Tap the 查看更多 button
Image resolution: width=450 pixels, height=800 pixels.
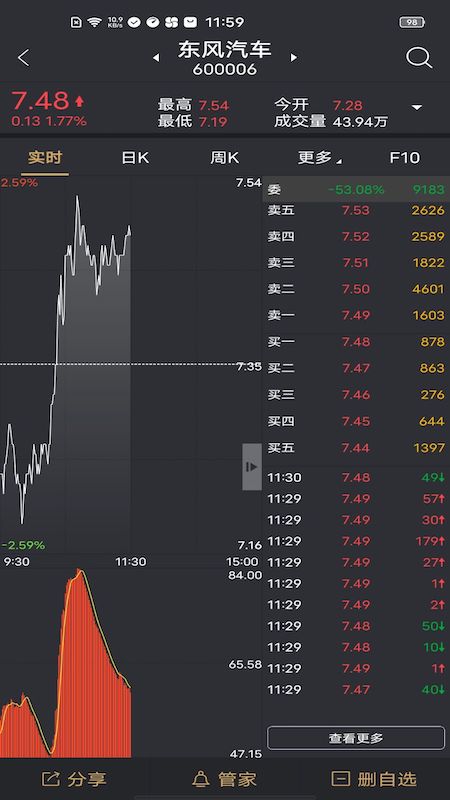(356, 738)
